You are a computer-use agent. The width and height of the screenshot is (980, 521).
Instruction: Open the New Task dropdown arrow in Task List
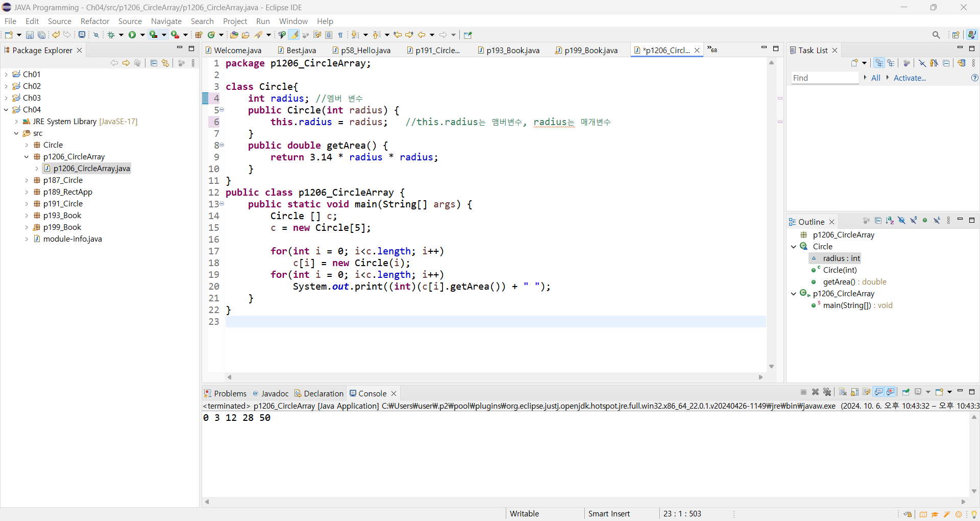[x=865, y=63]
